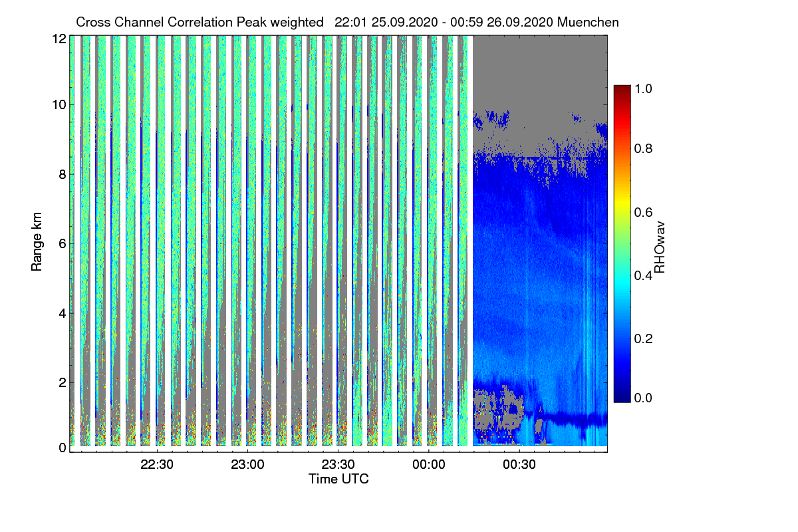
Task: Click the x-axis tick label '00:00'
Action: [x=429, y=464]
